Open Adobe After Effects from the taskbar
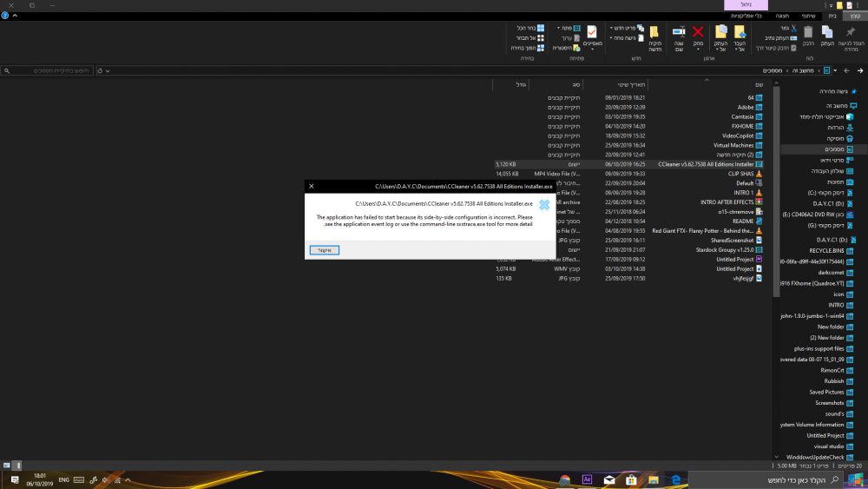Image resolution: width=868 pixels, height=489 pixels. coord(587,479)
